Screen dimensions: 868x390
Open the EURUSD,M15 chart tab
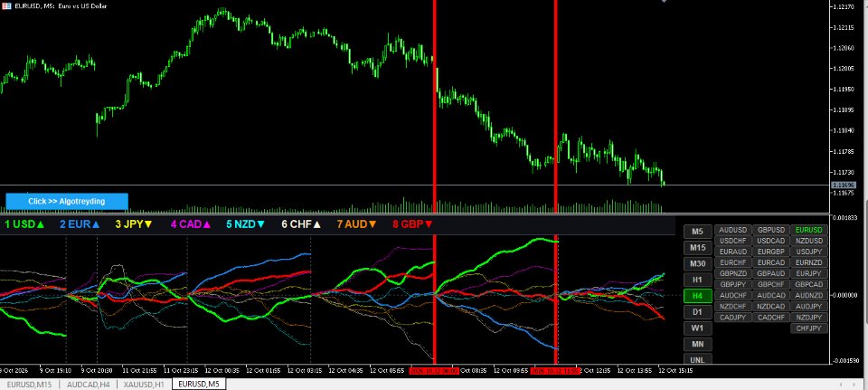pos(29,384)
